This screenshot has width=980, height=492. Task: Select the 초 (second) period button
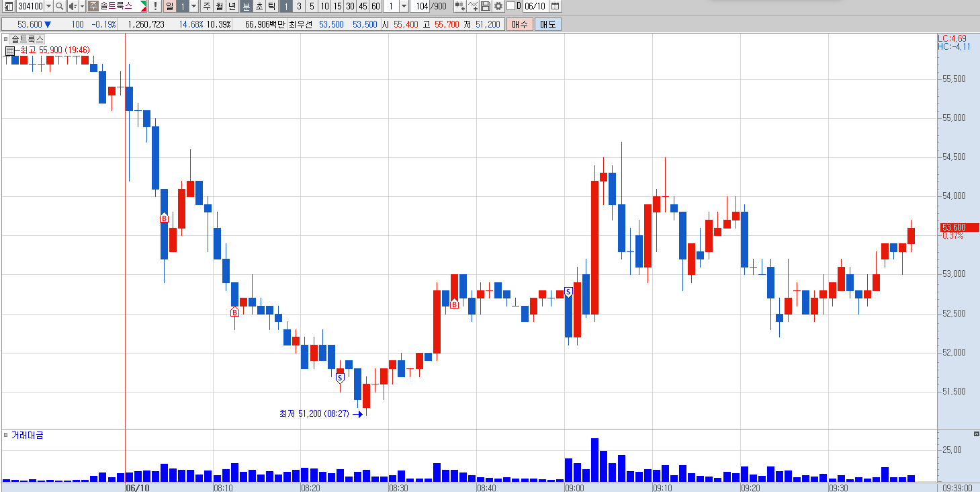click(x=259, y=6)
